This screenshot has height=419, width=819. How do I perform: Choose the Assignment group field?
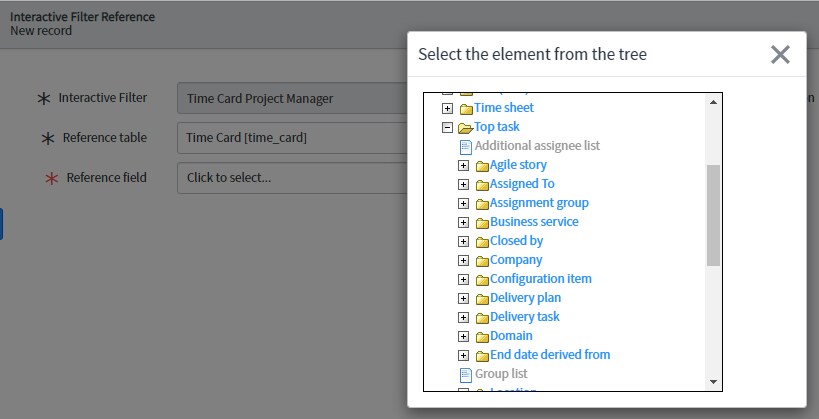(x=539, y=202)
